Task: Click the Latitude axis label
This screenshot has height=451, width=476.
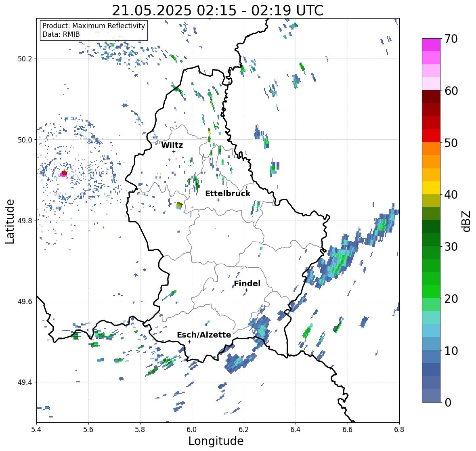Action: [x=10, y=221]
